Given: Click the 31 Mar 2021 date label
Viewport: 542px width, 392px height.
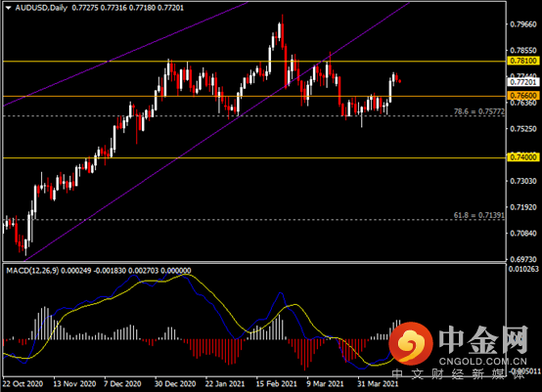Looking at the screenshot, I should pos(378,384).
